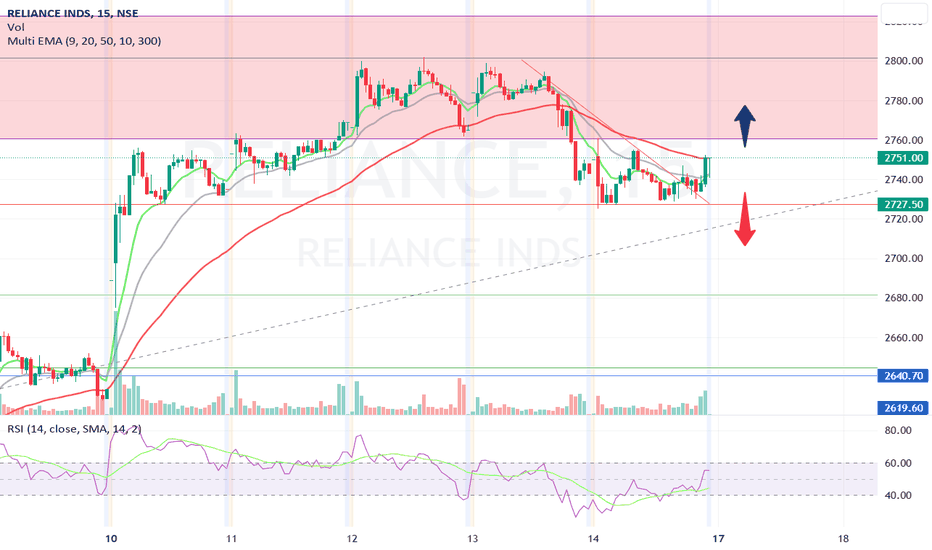
Task: Click the 2700.00 price axis label
Action: 903,259
